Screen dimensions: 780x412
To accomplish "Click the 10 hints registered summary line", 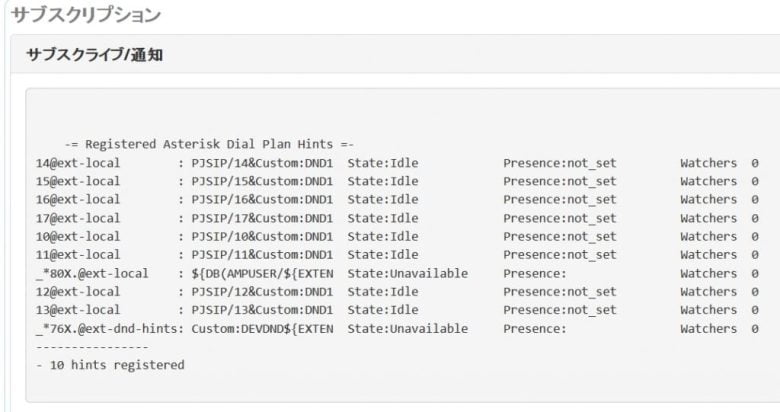I will (110, 365).
